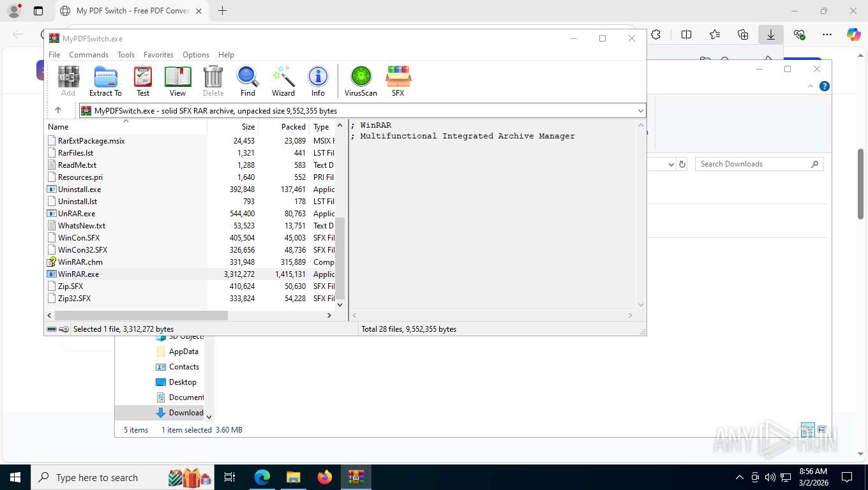This screenshot has width=868, height=490.
Task: Open the Windows Start menu
Action: coord(15,477)
